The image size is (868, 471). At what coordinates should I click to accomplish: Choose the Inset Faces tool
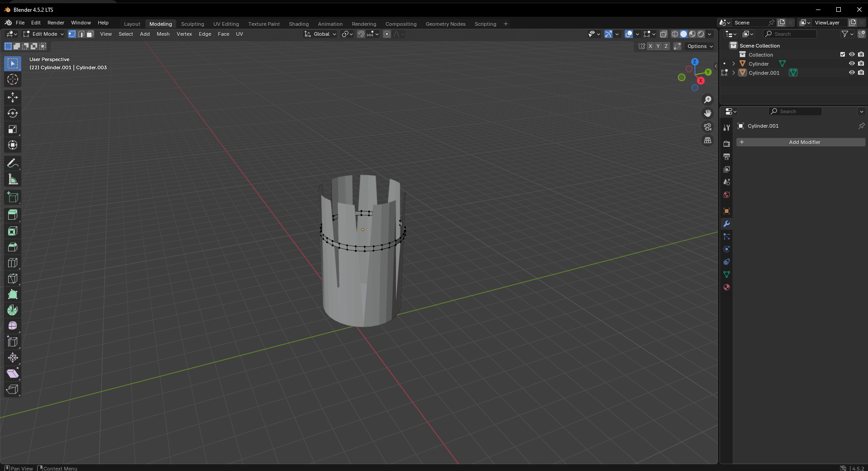click(x=13, y=231)
